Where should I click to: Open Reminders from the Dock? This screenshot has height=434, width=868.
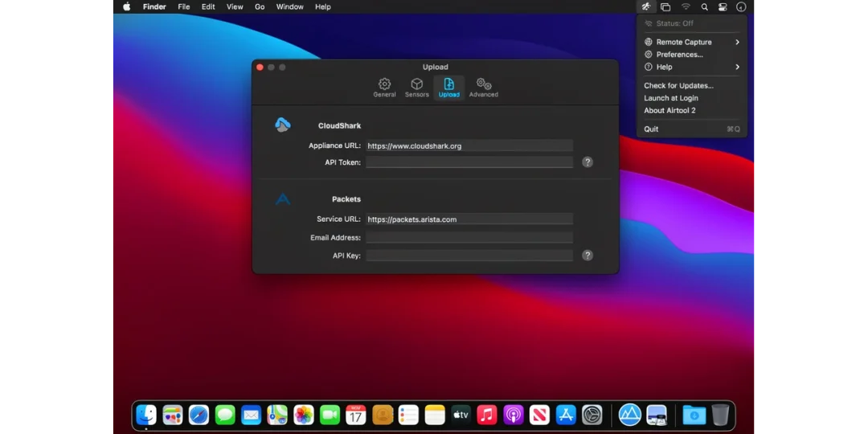[408, 415]
